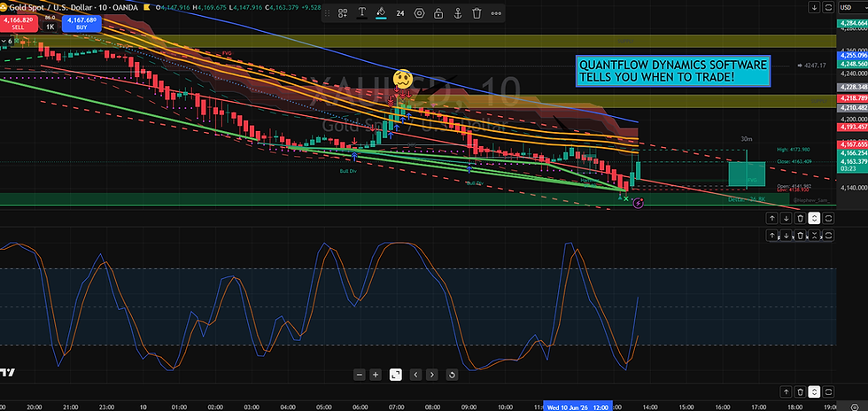This screenshot has height=411, width=868.
Task: Delete oscillator pane with top row trash
Action: coord(800,236)
